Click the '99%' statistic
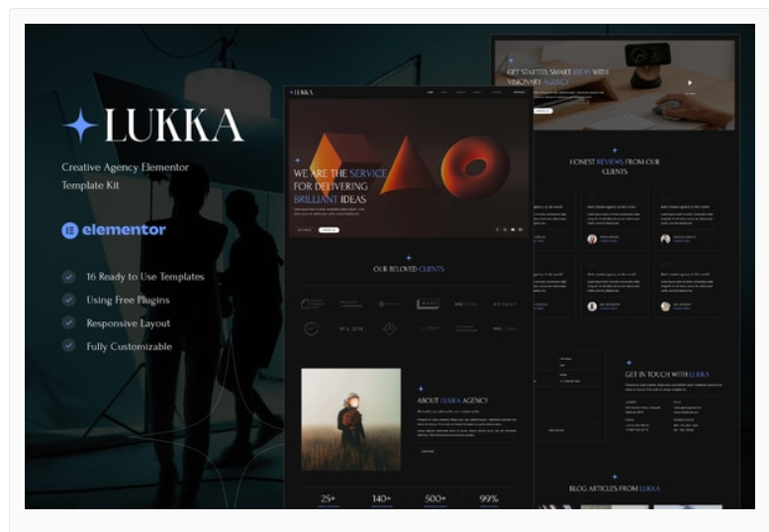This screenshot has height=532, width=769. click(x=489, y=498)
